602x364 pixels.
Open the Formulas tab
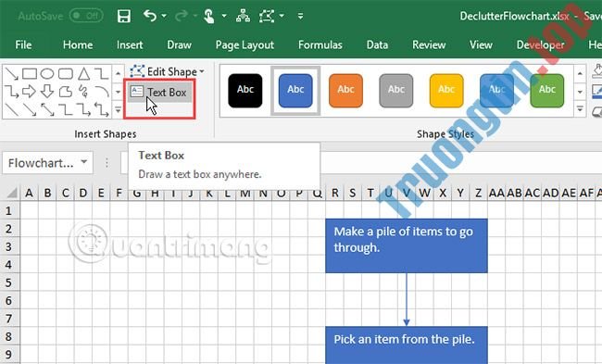(320, 45)
